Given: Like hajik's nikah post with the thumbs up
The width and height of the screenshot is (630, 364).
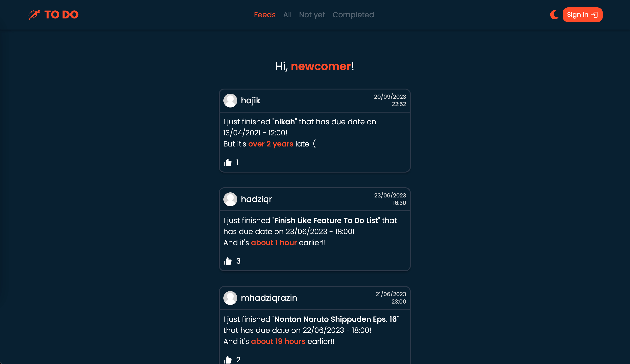Looking at the screenshot, I should 228,162.
